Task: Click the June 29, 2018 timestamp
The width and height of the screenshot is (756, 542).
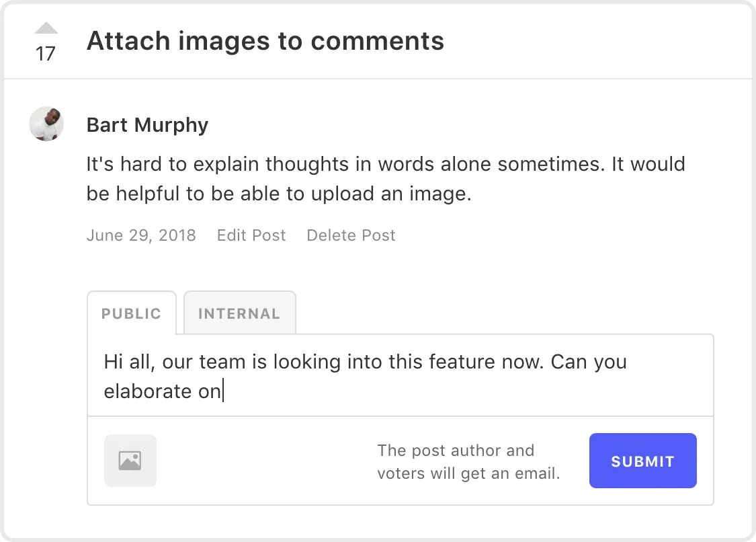Action: tap(141, 235)
